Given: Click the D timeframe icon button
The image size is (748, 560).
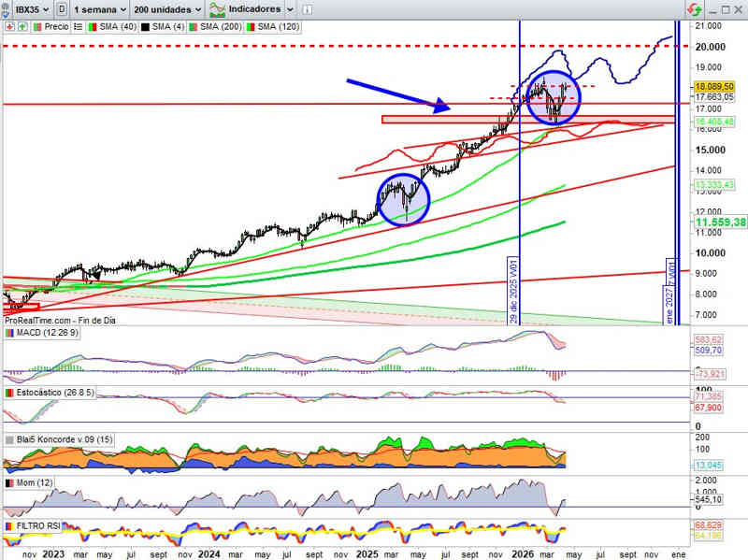Looking at the screenshot, I should pyautogui.click(x=62, y=9).
